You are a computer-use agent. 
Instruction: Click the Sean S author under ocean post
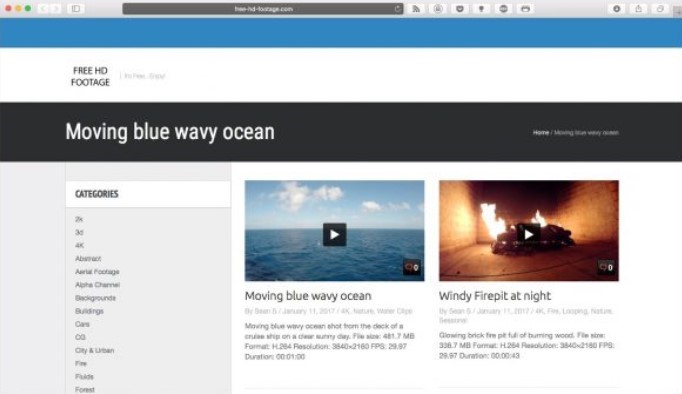coord(265,311)
